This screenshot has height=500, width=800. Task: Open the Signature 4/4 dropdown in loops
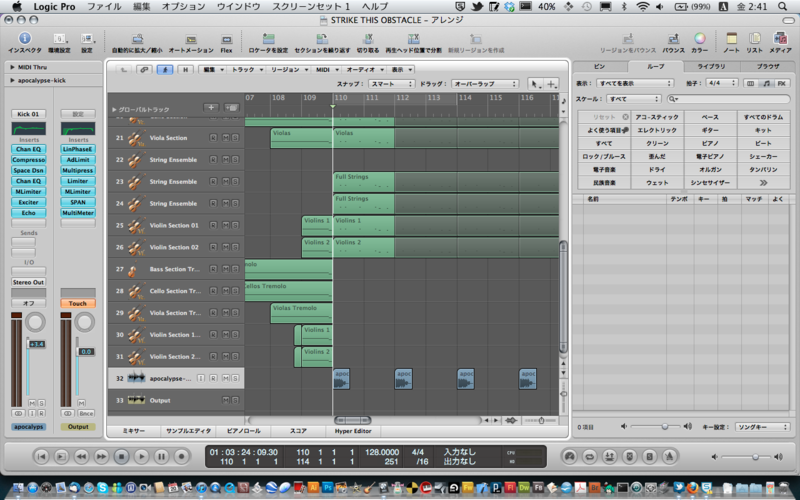tap(721, 83)
